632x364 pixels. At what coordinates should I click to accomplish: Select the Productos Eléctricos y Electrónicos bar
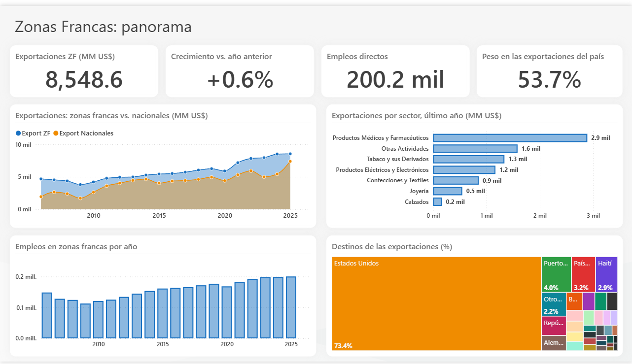coord(464,170)
